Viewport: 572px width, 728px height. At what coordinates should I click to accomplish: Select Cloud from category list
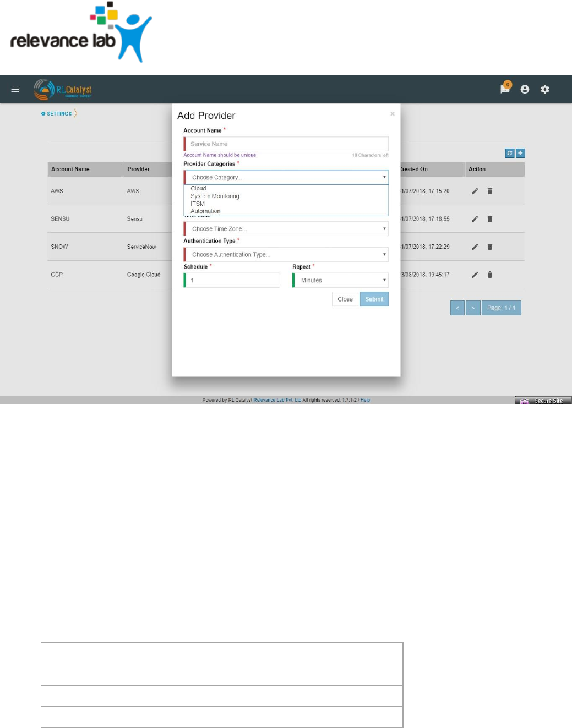[x=198, y=188]
